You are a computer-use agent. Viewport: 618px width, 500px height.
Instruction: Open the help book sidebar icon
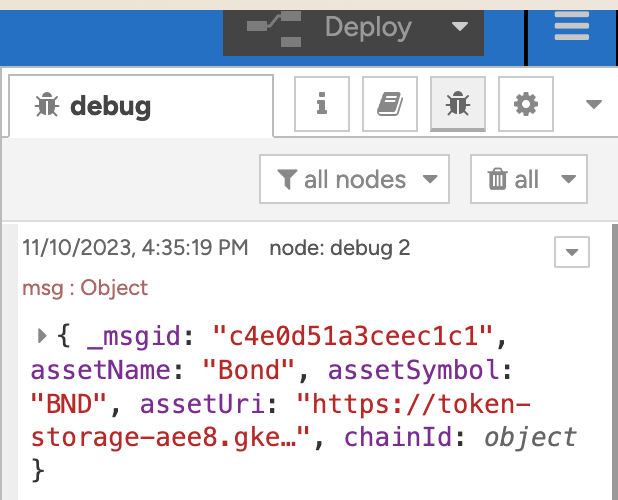coord(389,103)
